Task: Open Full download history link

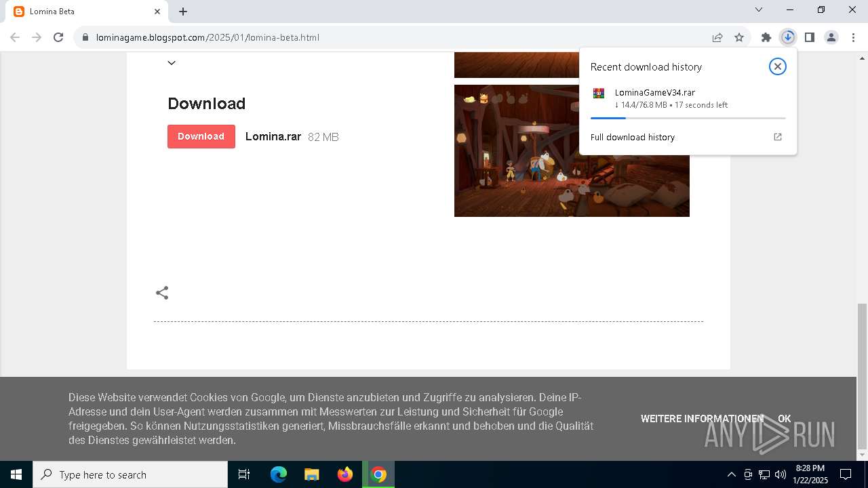Action: [632, 137]
